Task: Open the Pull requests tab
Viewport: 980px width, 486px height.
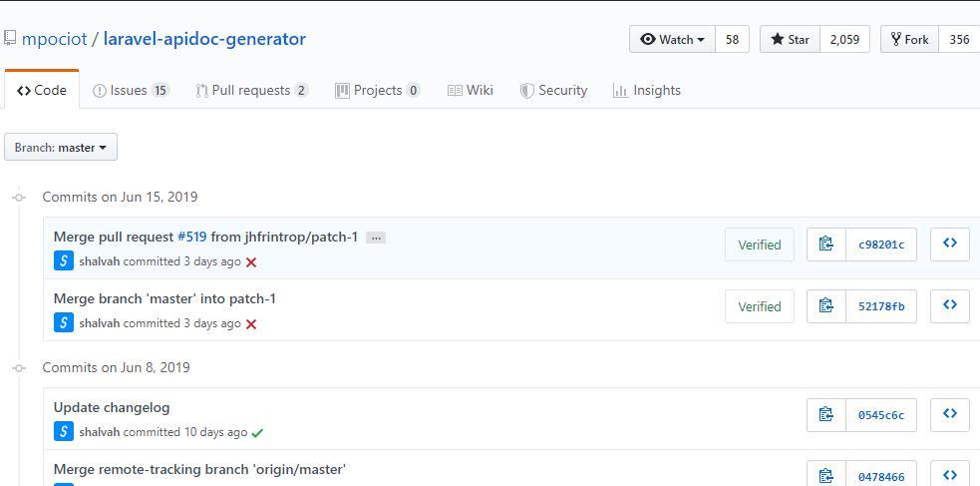Action: pos(251,91)
